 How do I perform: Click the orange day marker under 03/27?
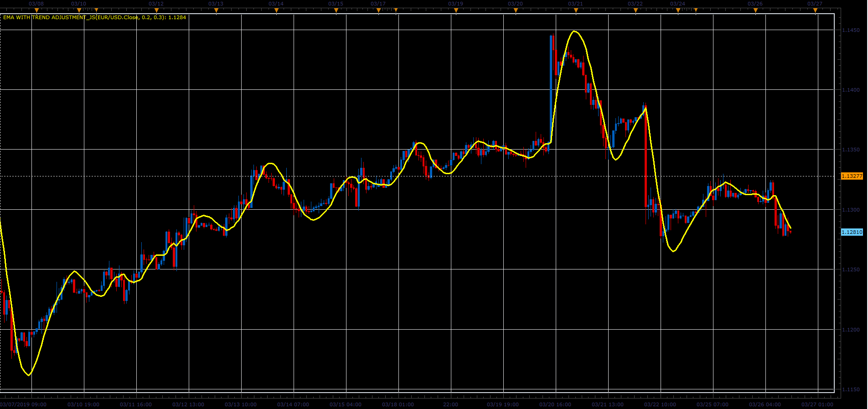pyautogui.click(x=815, y=10)
